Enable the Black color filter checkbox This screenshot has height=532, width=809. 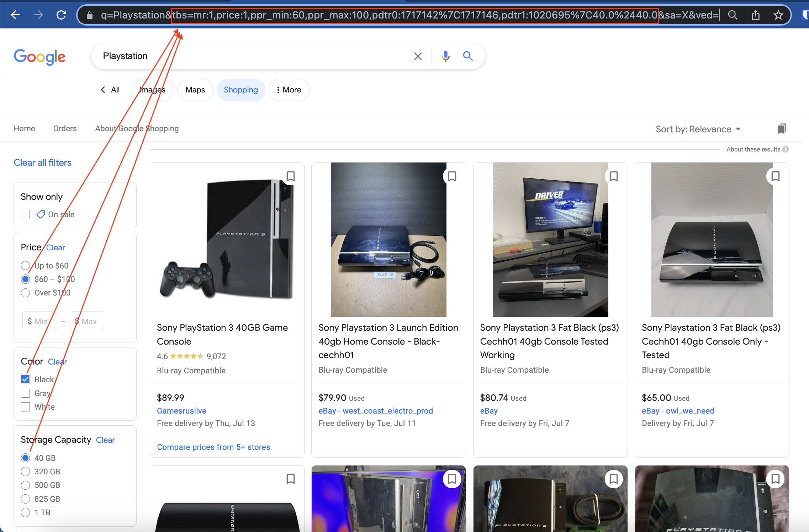coord(26,379)
